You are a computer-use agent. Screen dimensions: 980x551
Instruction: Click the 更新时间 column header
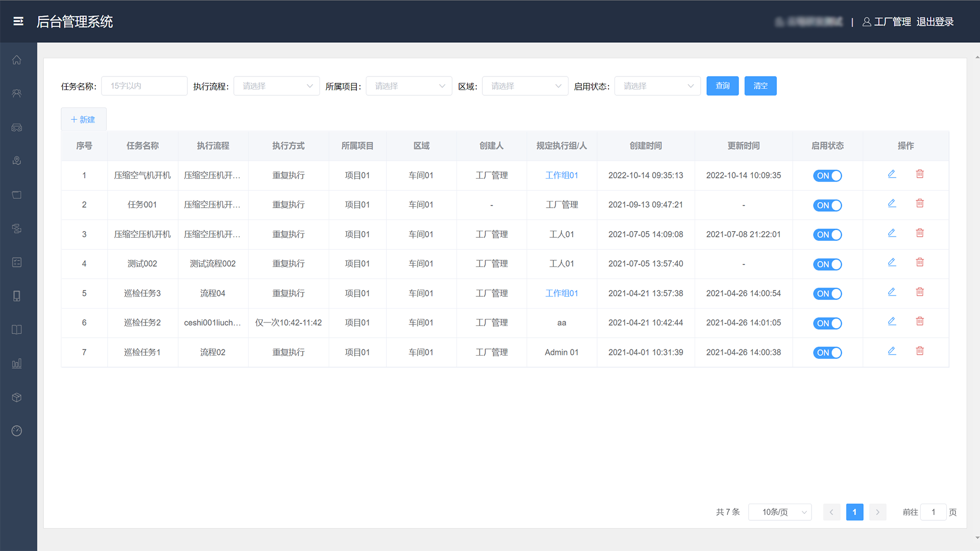click(743, 146)
